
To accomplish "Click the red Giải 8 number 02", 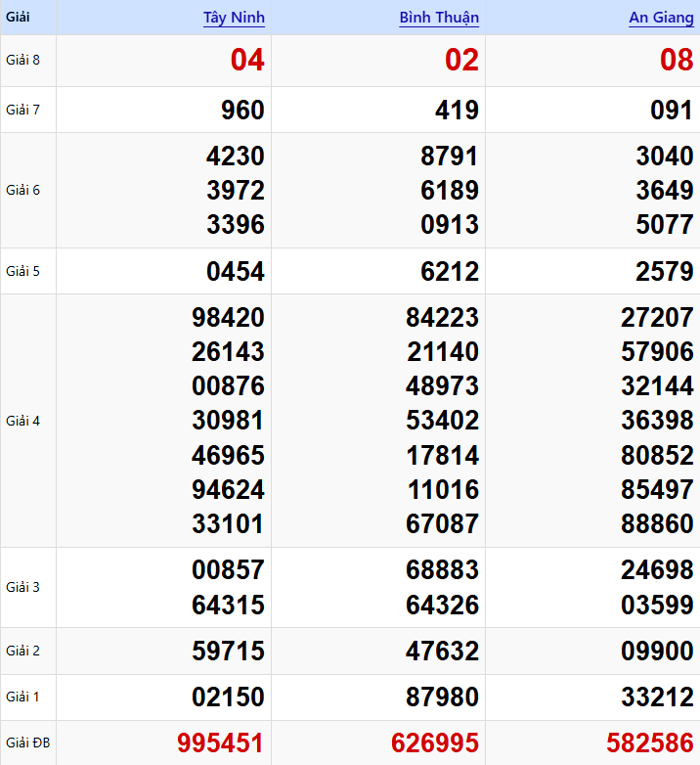I will (461, 61).
